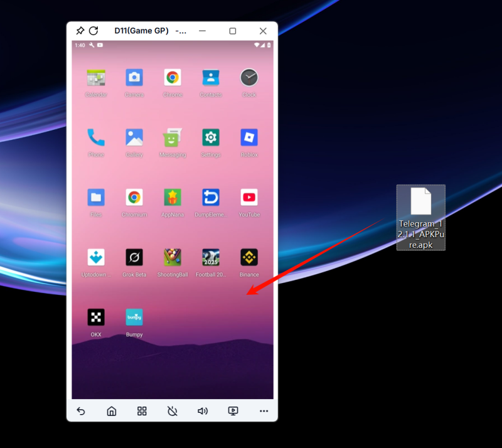
Task: Launch the Uptodown app store
Action: pos(96,257)
